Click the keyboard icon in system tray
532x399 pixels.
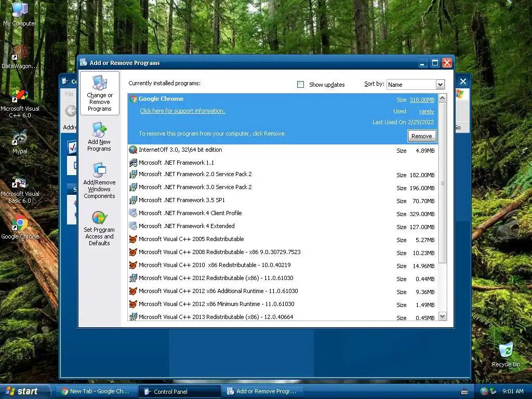point(464,392)
